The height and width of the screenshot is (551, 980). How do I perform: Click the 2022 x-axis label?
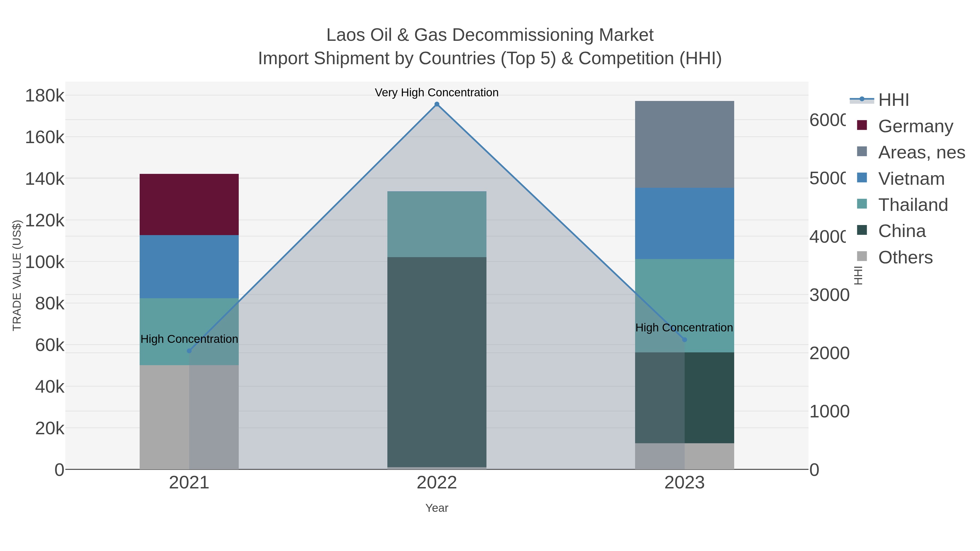[437, 482]
